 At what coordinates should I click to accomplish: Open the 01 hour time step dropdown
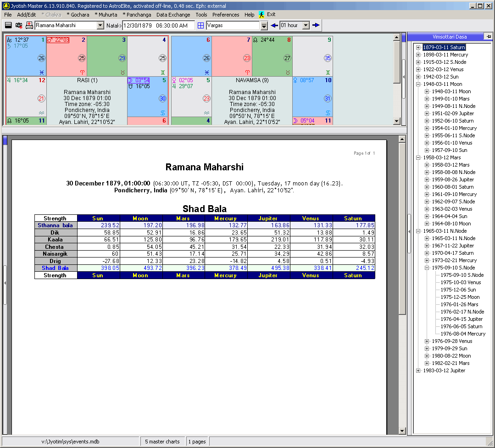(x=306, y=25)
